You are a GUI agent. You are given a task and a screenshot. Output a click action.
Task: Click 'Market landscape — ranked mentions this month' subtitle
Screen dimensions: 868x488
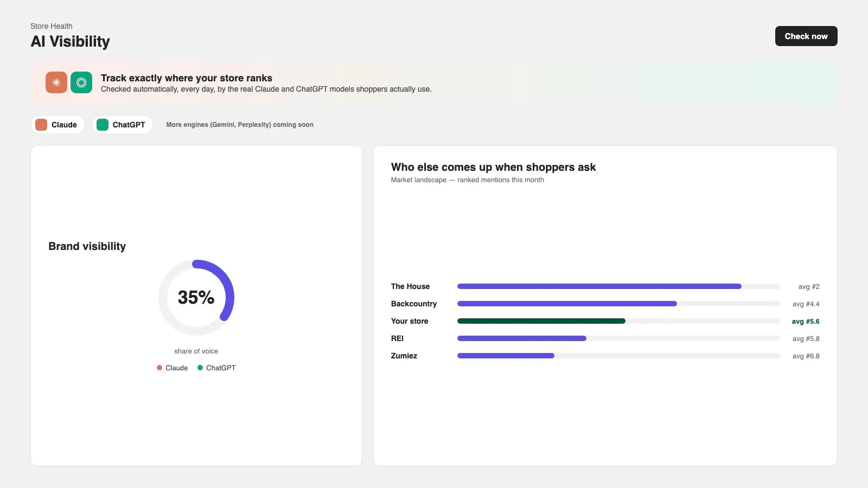coord(468,180)
